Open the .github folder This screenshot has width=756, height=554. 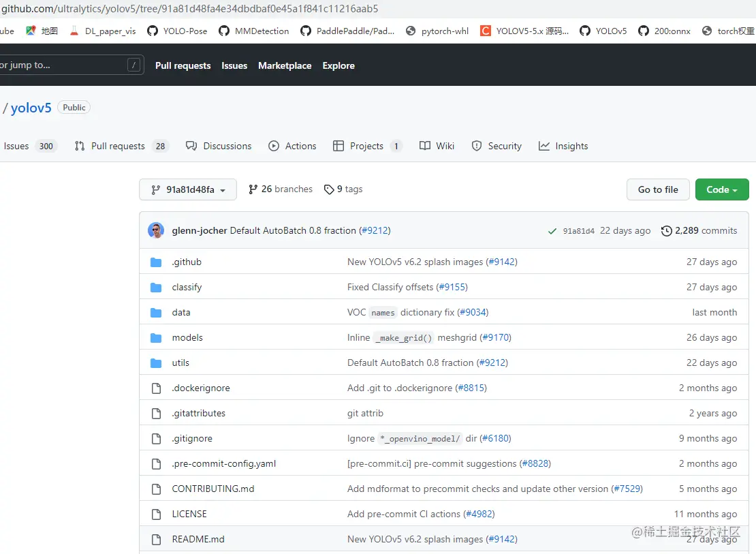tap(187, 262)
